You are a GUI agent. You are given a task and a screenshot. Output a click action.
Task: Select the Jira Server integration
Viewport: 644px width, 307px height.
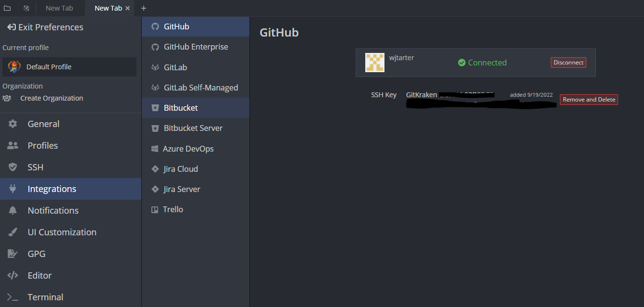coord(196,189)
